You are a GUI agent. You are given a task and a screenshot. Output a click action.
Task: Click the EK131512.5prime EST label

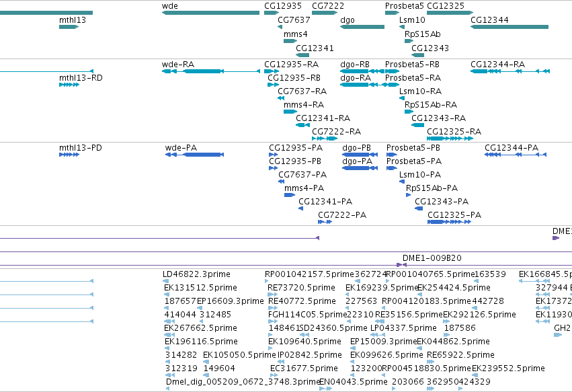click(201, 288)
